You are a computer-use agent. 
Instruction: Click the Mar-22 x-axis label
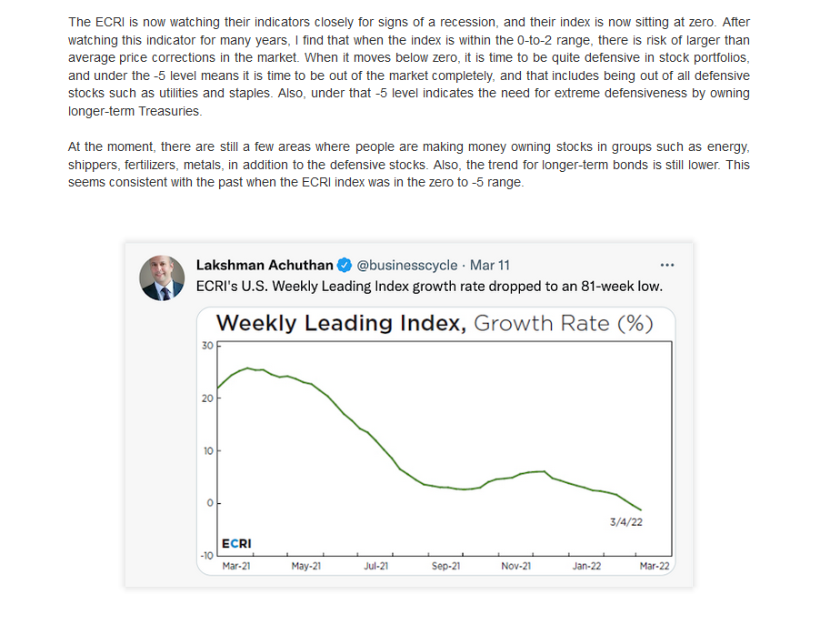coord(655,566)
